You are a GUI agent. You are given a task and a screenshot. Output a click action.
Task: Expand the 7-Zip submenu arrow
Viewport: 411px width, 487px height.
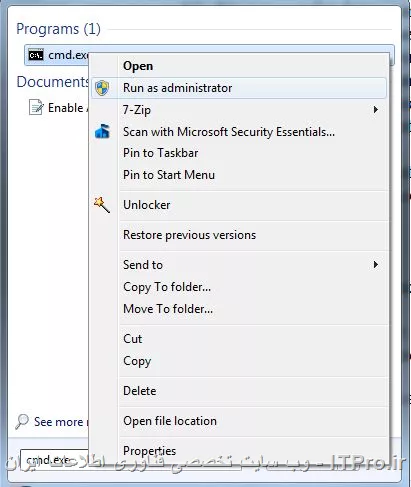click(376, 110)
